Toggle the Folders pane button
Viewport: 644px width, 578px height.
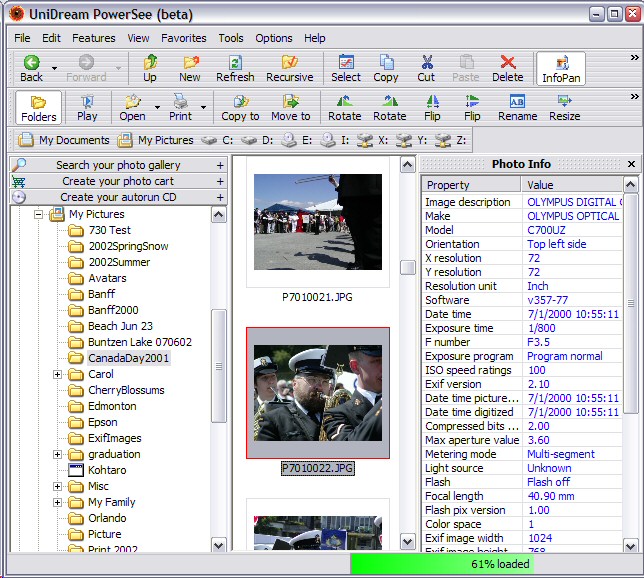coord(39,107)
